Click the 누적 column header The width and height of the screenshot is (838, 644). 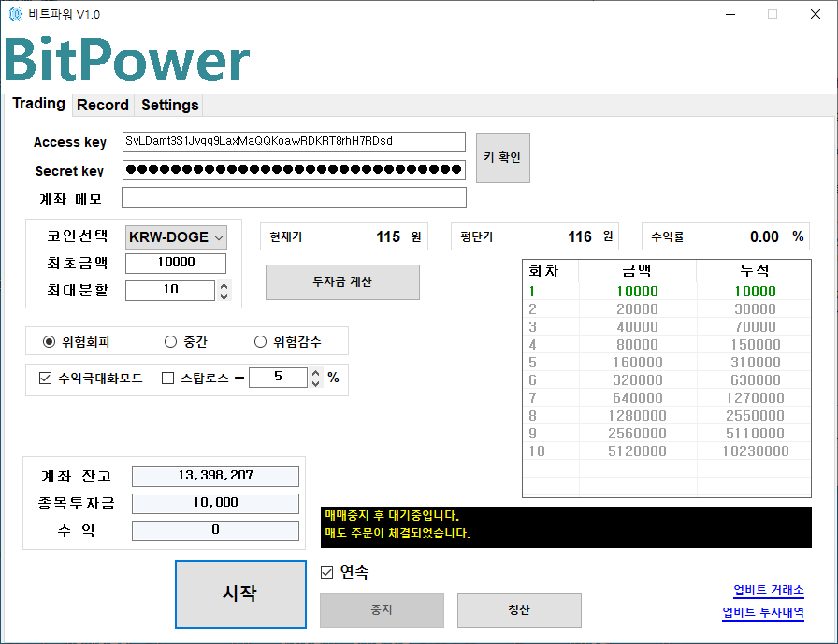click(754, 271)
